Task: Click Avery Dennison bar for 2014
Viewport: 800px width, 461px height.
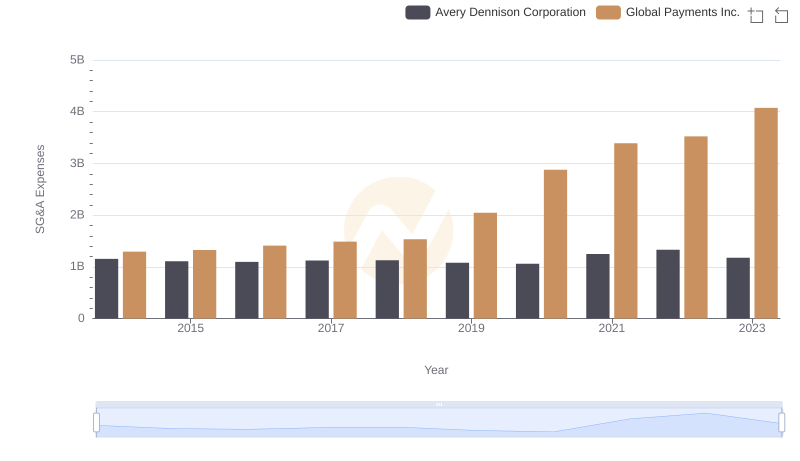Action: click(x=107, y=289)
